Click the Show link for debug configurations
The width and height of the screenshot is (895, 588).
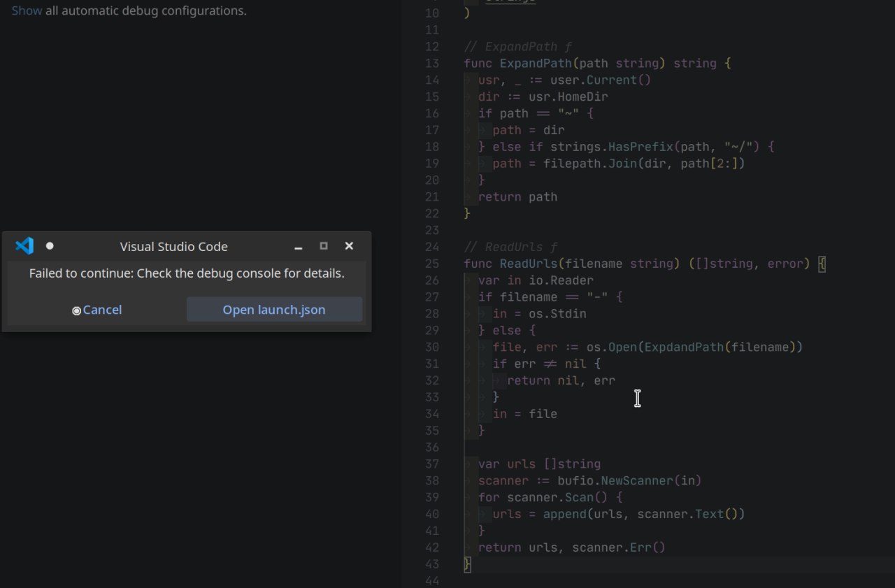tap(27, 10)
